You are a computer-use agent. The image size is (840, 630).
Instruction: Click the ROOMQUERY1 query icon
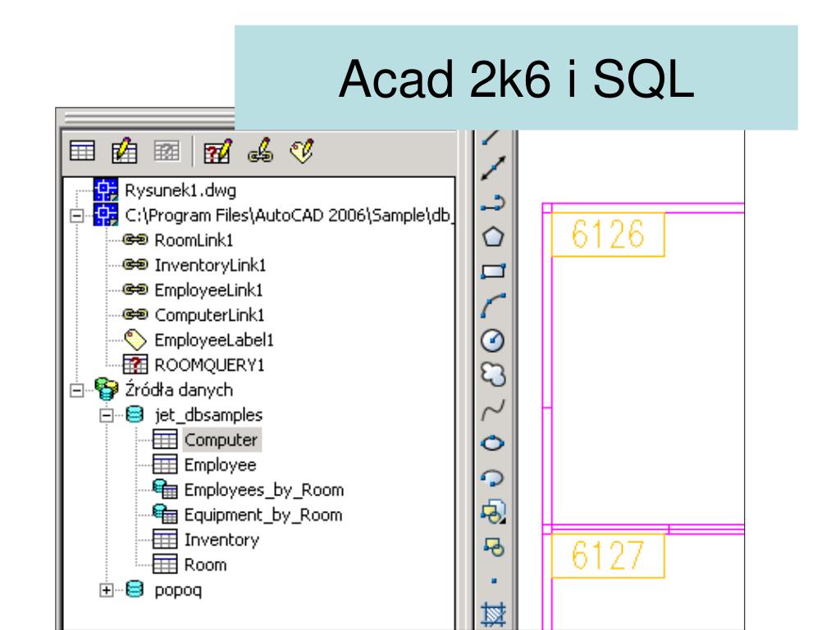[135, 365]
